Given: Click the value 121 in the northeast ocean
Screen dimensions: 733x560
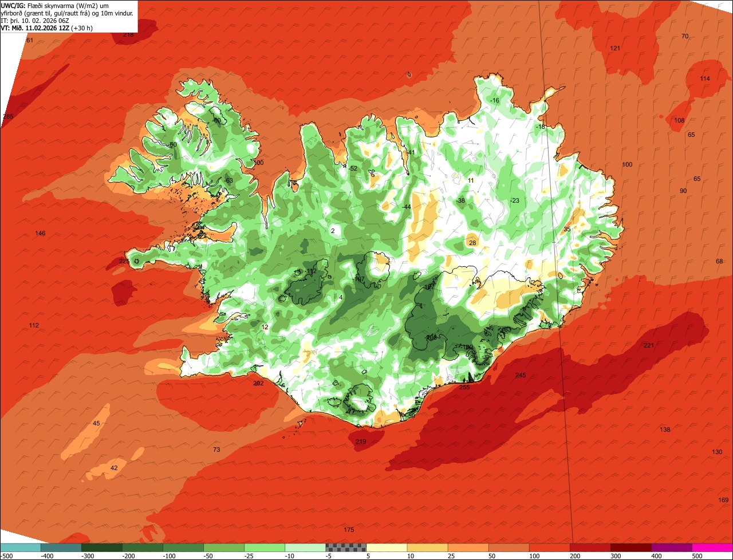Looking at the screenshot, I should tap(615, 48).
